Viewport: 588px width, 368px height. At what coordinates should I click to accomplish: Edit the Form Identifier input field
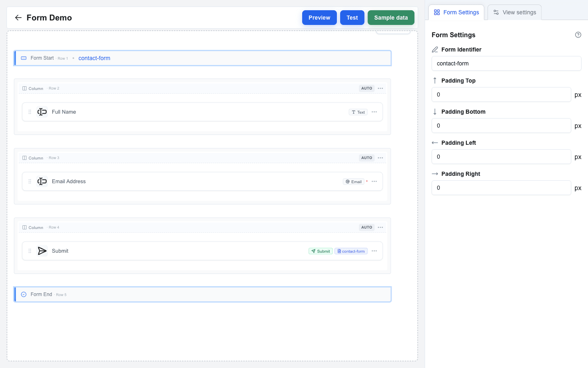506,63
